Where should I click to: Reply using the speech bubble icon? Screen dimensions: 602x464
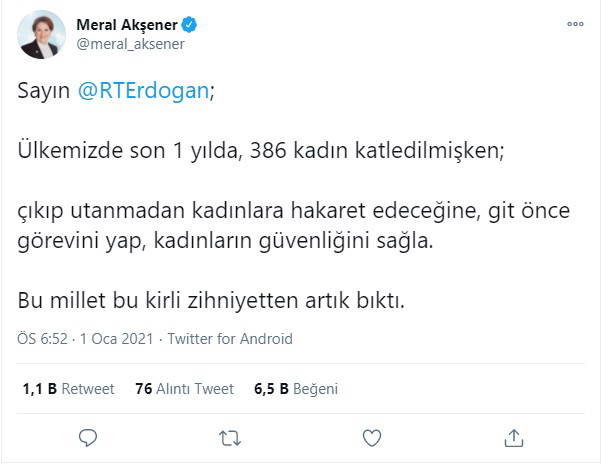point(88,437)
